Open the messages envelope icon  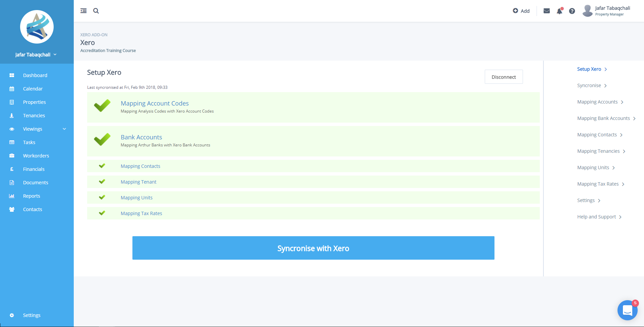pyautogui.click(x=546, y=11)
